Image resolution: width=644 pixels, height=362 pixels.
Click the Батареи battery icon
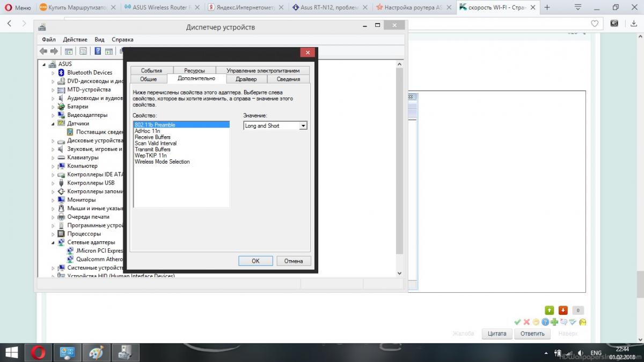(x=61, y=106)
